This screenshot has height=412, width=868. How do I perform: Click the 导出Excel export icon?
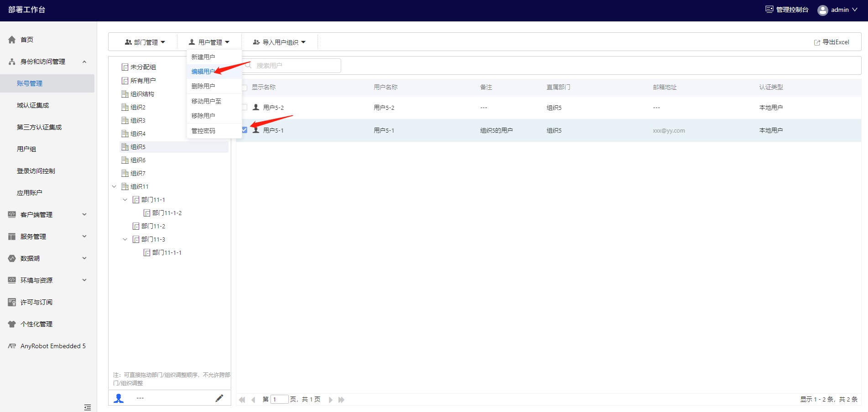[817, 42]
